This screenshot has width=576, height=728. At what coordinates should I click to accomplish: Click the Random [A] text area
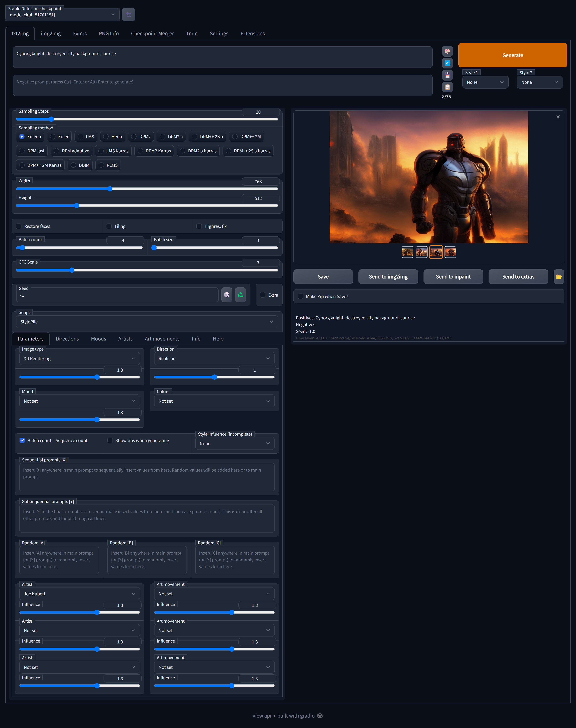coord(59,560)
